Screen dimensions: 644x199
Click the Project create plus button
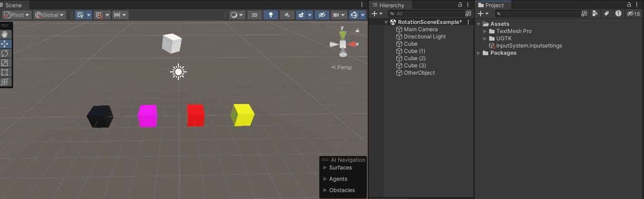pyautogui.click(x=483, y=14)
